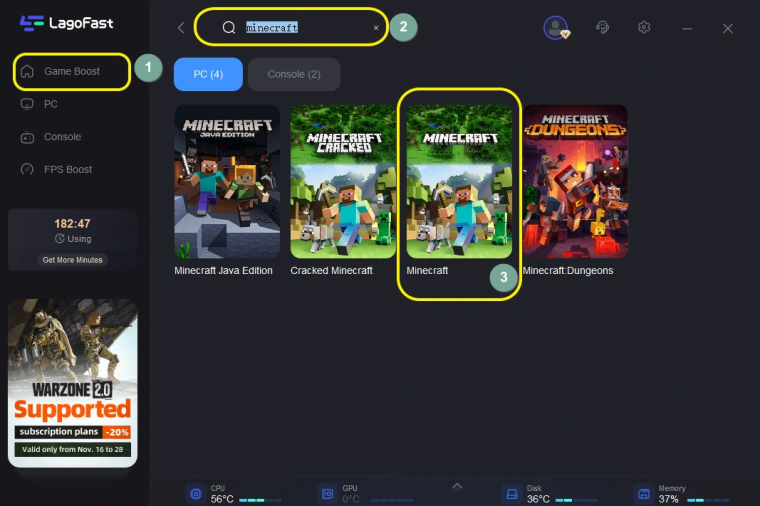Open the user account avatar
This screenshot has height=506, width=760.
pos(556,28)
